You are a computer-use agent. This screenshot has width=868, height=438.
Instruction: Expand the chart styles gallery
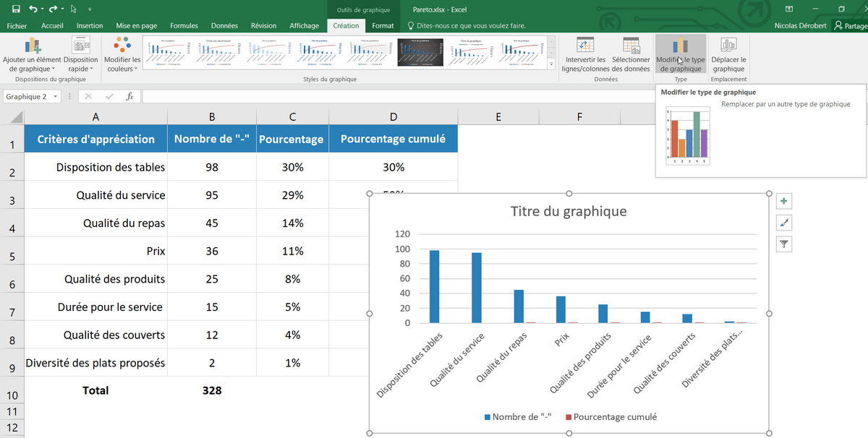[x=551, y=64]
